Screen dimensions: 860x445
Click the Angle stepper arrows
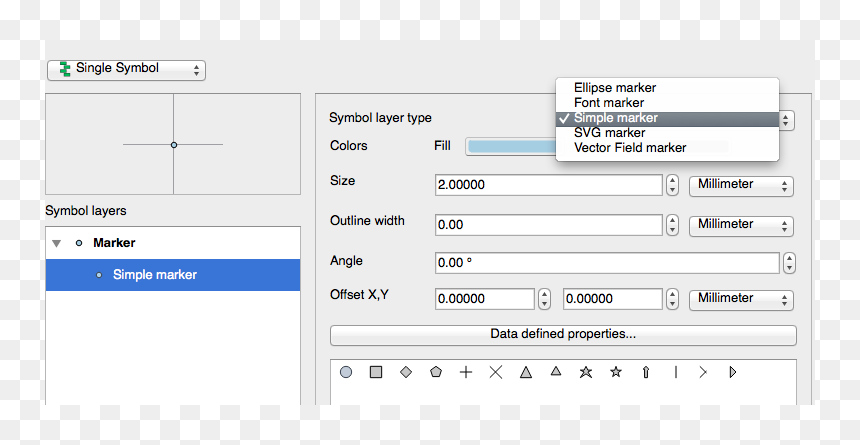pyautogui.click(x=789, y=263)
